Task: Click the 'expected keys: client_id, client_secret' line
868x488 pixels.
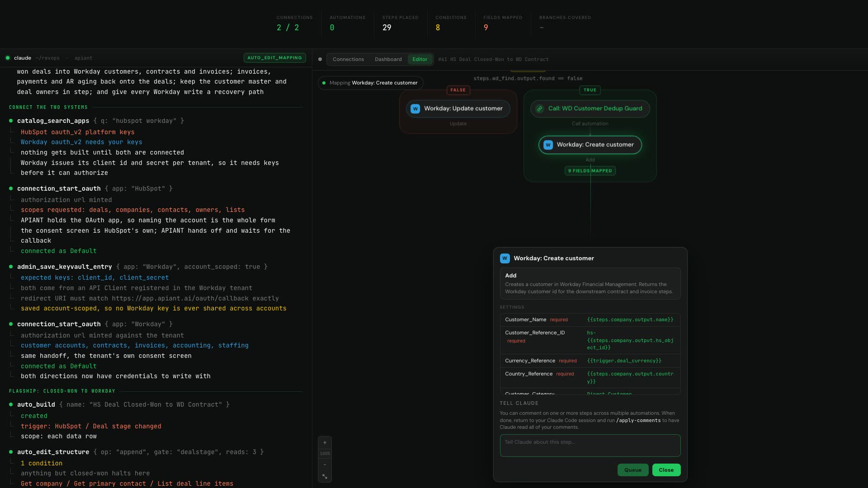Action: [x=94, y=278]
